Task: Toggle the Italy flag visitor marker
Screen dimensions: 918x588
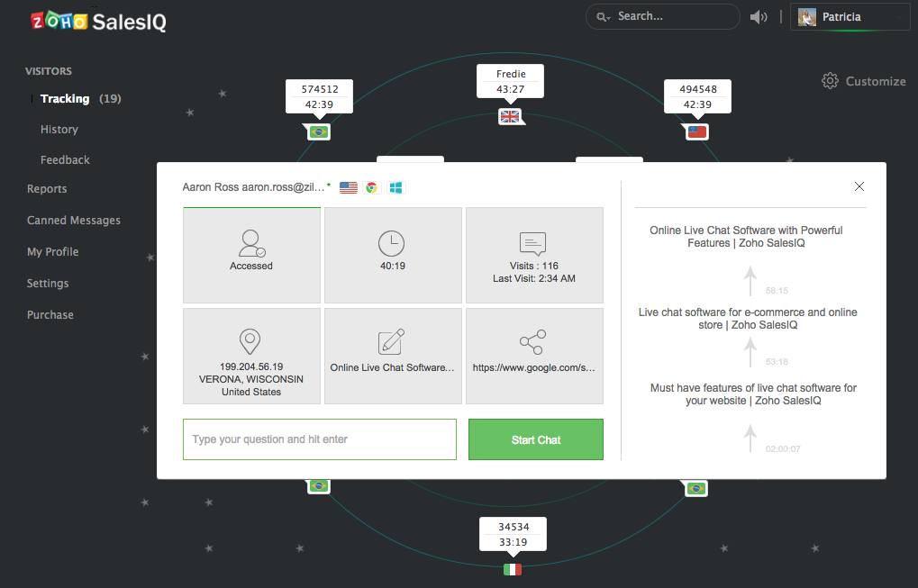Action: coord(512,569)
